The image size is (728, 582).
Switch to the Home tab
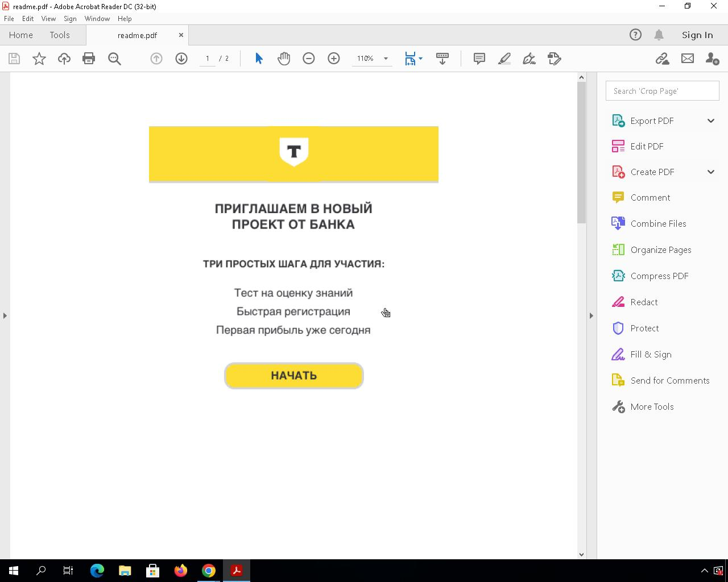point(21,35)
